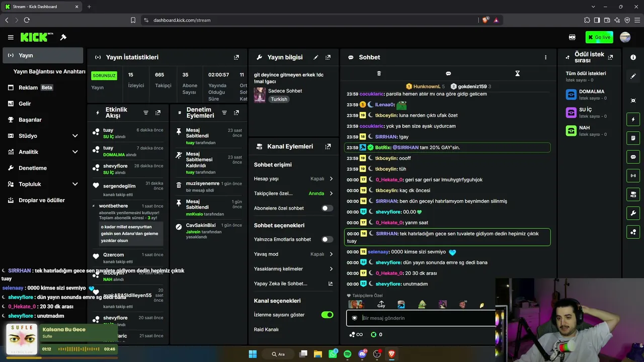Open the Sohbet three-dot options menu
The image size is (644, 362).
point(545,57)
